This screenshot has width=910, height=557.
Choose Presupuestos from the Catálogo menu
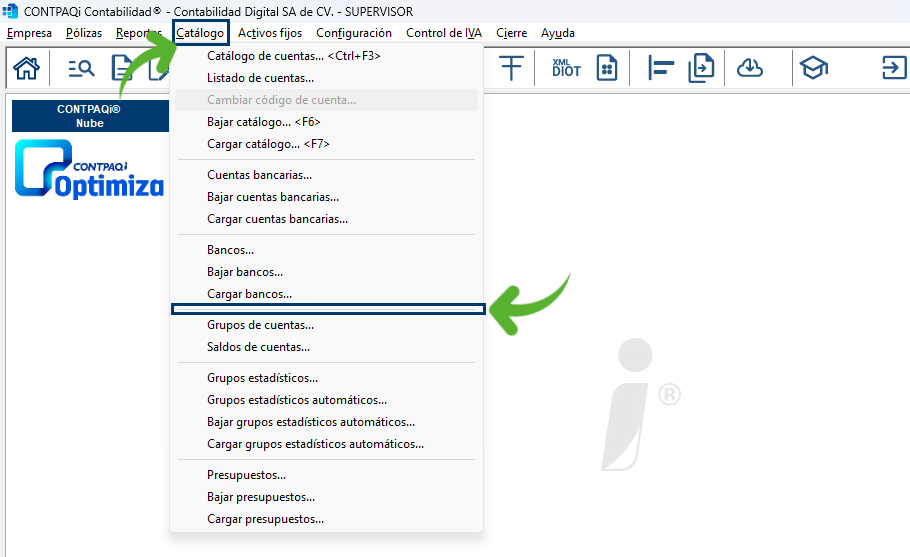pyautogui.click(x=246, y=475)
